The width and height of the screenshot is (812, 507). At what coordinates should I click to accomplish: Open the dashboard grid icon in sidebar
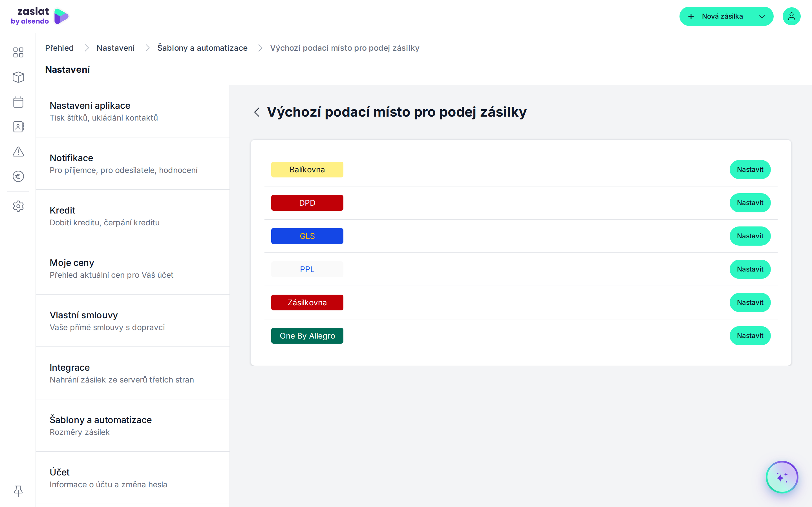pos(18,52)
